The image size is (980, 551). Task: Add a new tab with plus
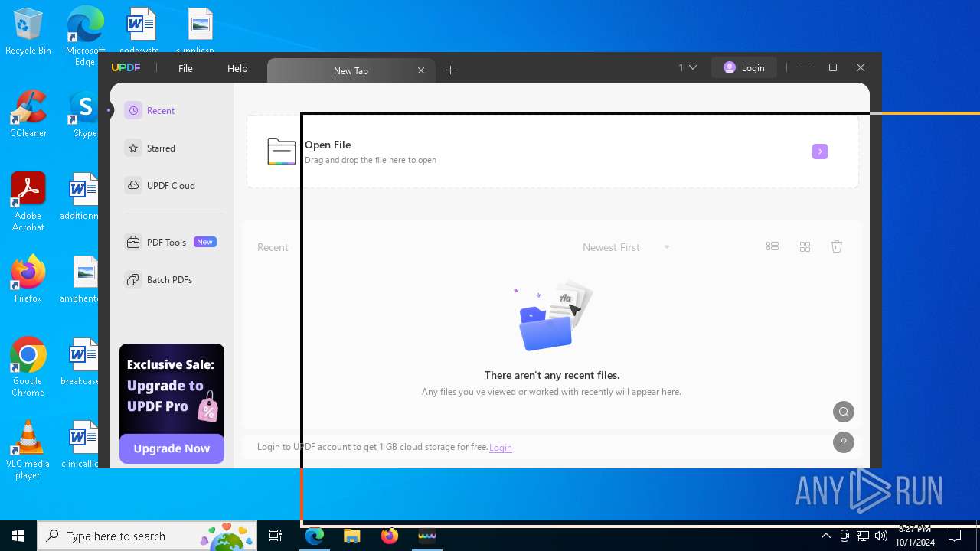click(451, 70)
